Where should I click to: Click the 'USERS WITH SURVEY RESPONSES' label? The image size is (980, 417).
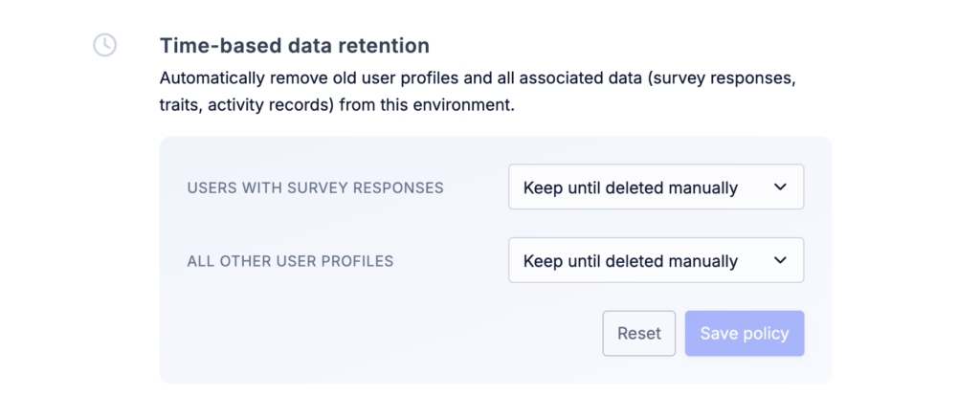(316, 187)
